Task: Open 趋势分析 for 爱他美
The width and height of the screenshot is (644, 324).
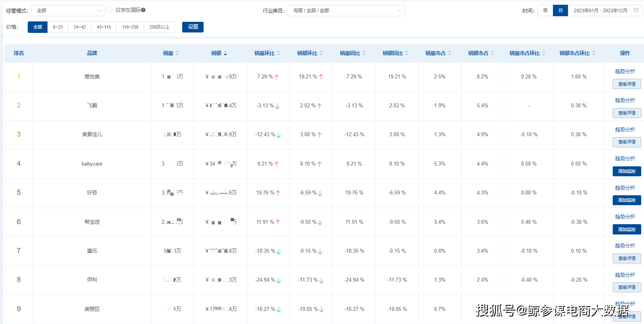Action: point(625,71)
